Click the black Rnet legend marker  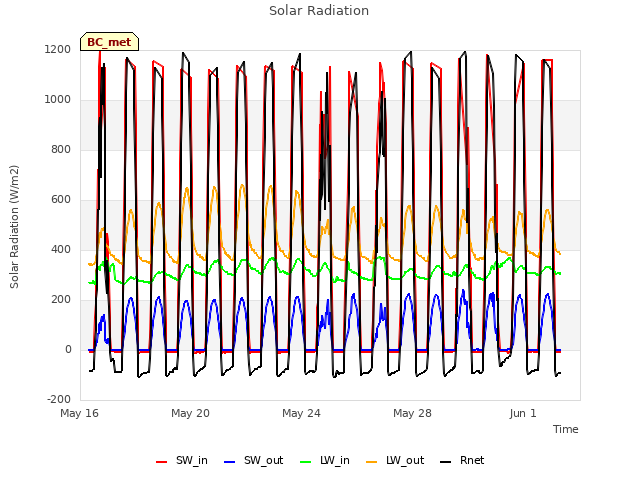pyautogui.click(x=446, y=462)
